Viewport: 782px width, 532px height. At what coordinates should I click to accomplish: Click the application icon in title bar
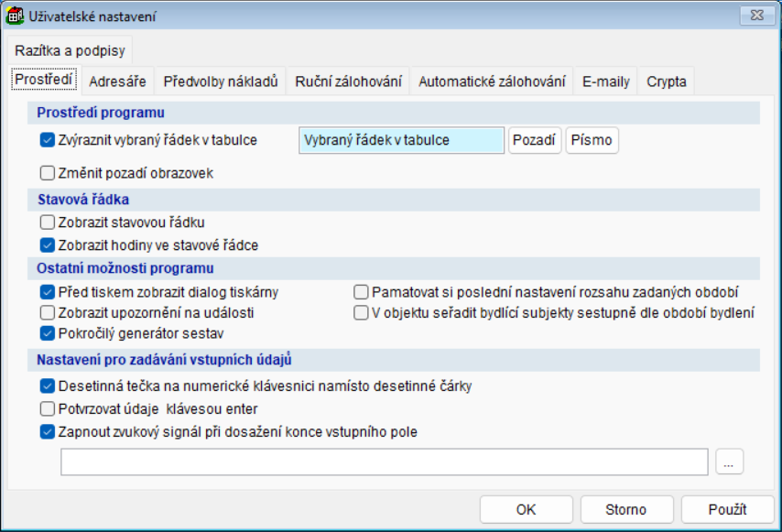16,16
